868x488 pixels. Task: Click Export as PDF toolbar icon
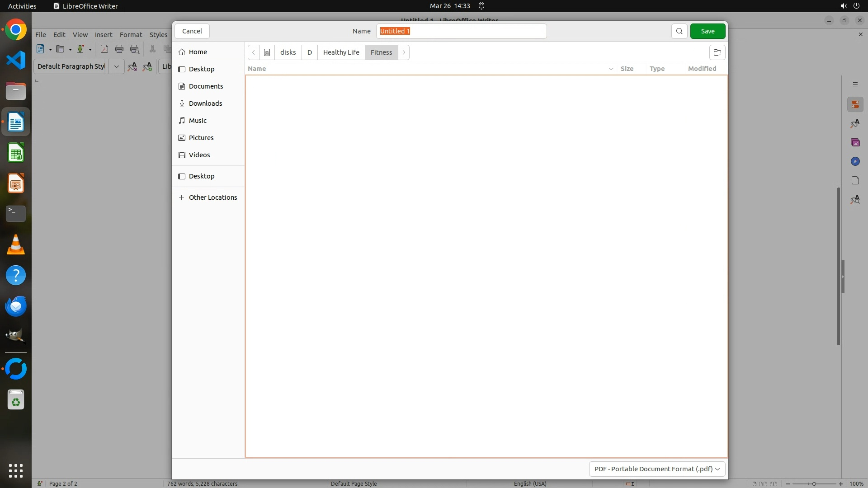click(x=104, y=49)
